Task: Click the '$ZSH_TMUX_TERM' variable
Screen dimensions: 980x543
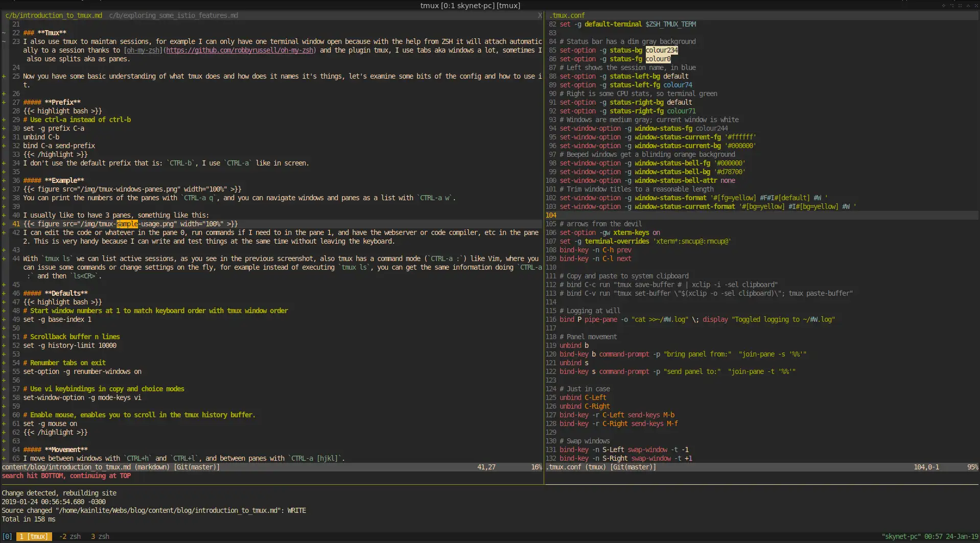Action: coord(671,24)
